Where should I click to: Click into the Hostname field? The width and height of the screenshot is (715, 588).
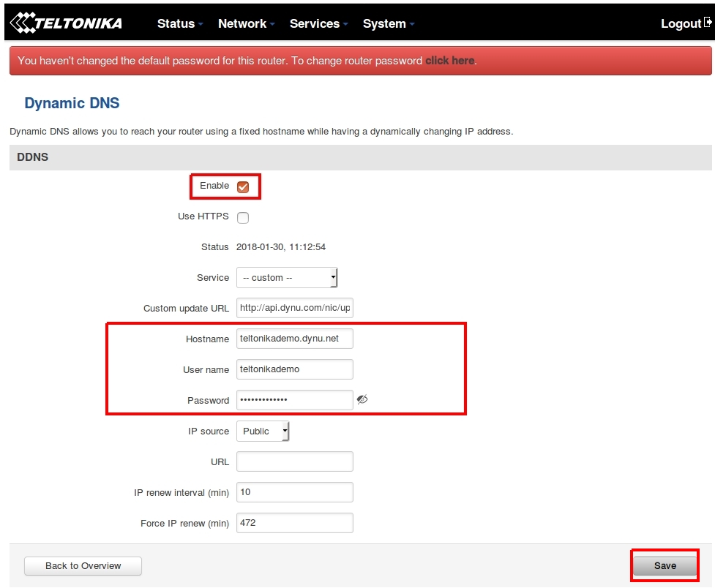[x=294, y=339]
